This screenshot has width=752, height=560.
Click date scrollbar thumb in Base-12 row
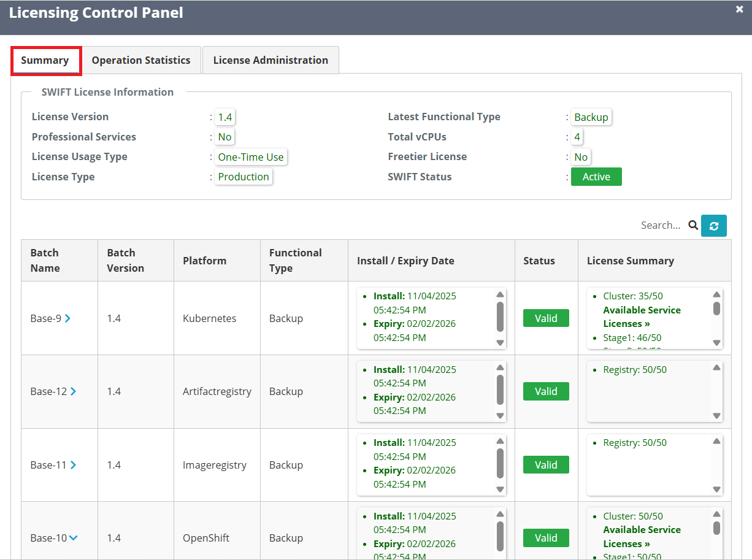point(500,390)
